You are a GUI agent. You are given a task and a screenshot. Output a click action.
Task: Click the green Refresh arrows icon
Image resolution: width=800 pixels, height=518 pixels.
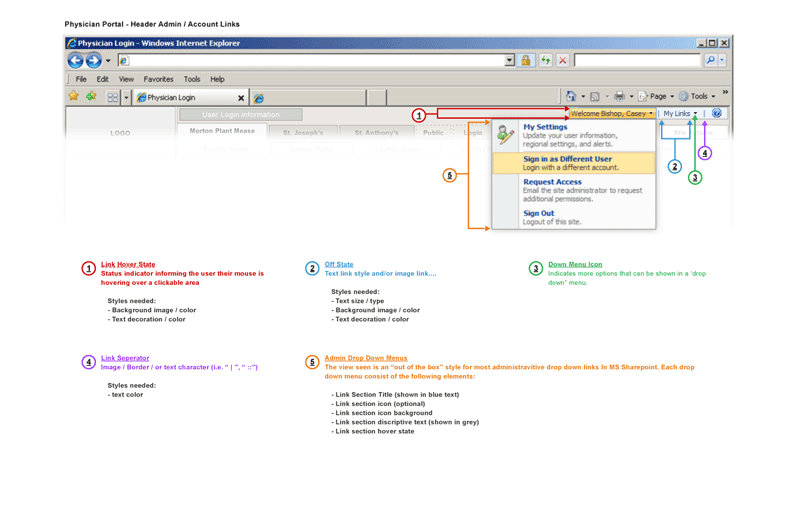[x=546, y=61]
